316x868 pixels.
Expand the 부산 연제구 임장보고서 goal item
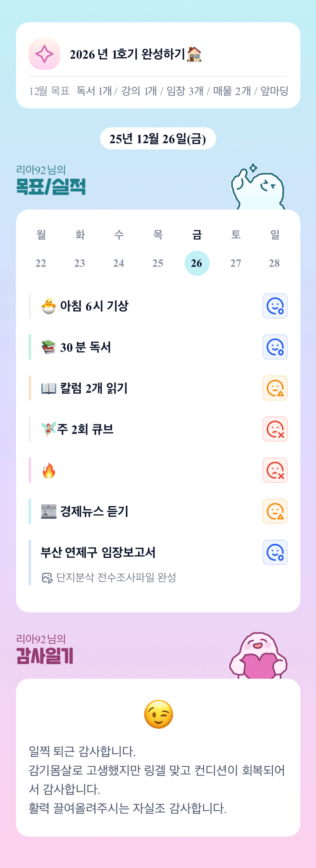(x=98, y=552)
